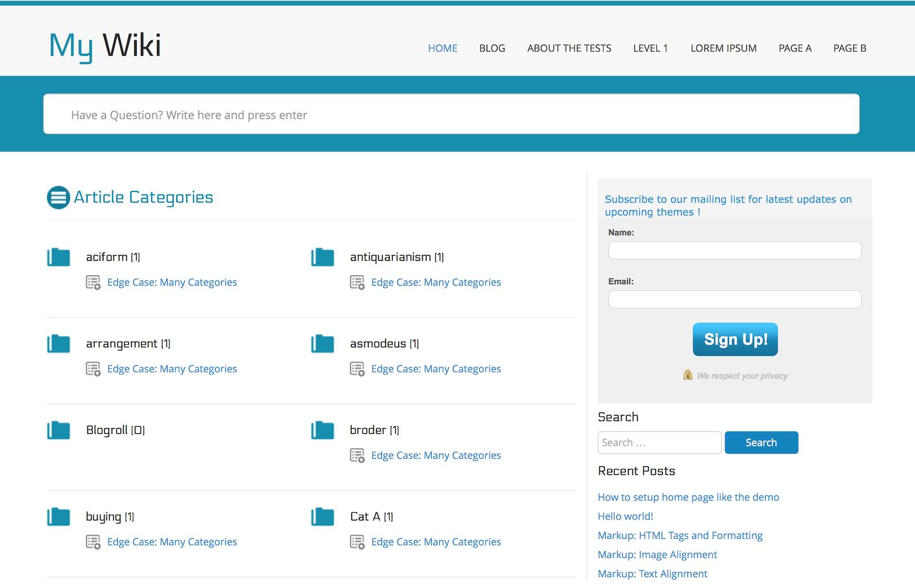Focus the Name input field
Screen dimensions: 915x588
tap(734, 250)
